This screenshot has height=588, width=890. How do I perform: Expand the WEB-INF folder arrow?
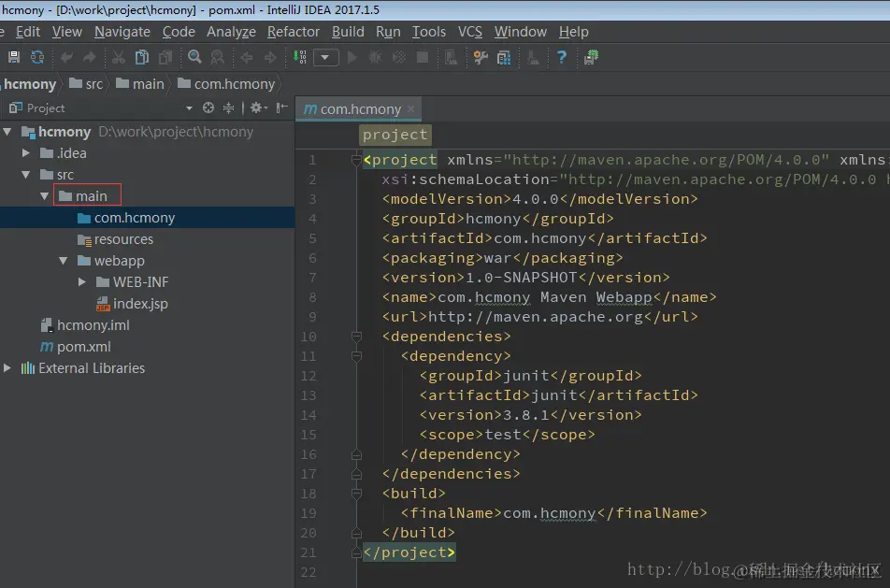tap(82, 282)
